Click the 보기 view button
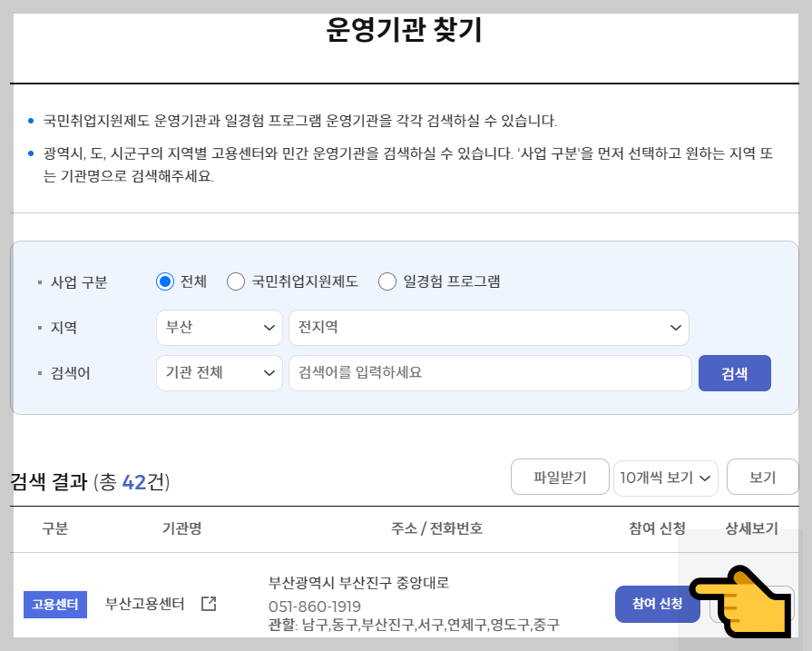This screenshot has width=812, height=651. point(763,477)
